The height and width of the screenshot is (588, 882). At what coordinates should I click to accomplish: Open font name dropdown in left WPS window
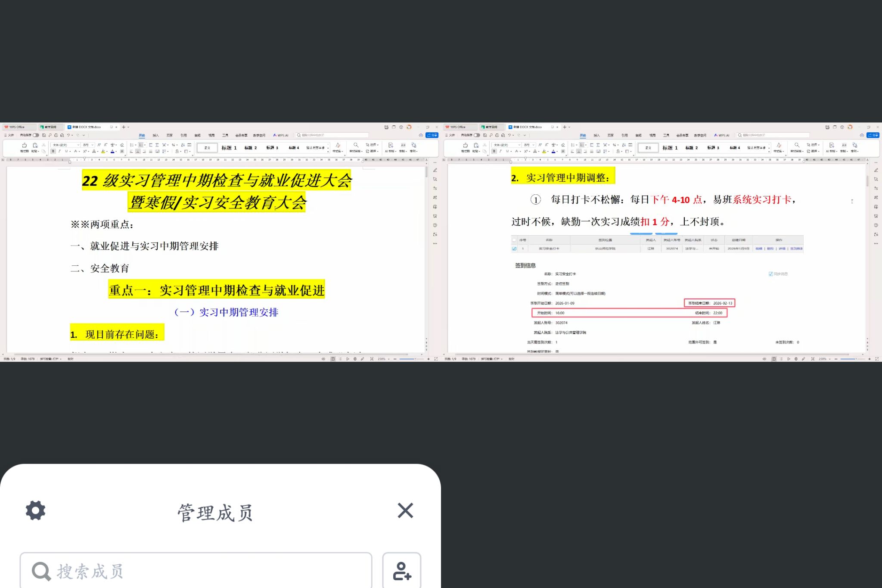tap(78, 145)
